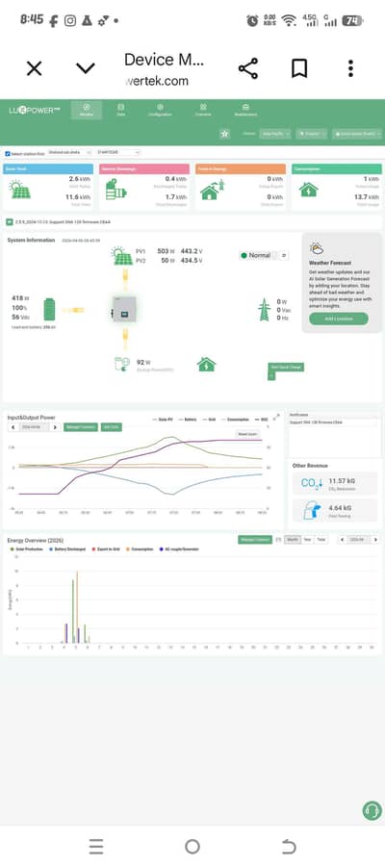Click the firmware notice icon below the cards
This screenshot has height=868, width=385.
[x=9, y=222]
